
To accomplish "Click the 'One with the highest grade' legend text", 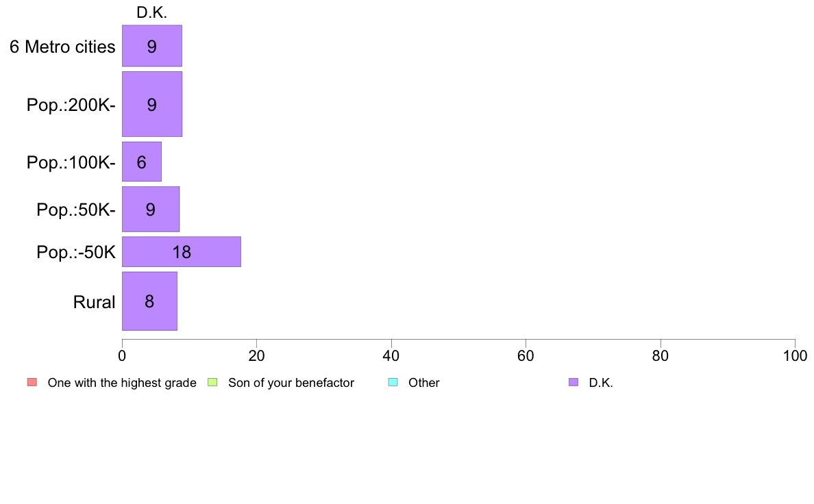I will (122, 383).
